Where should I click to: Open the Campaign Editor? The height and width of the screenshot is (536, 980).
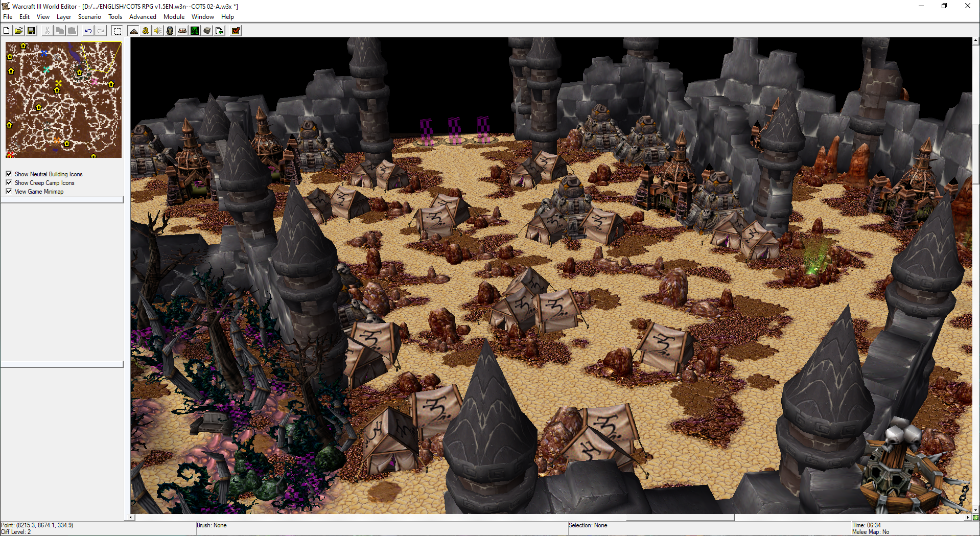(x=182, y=31)
